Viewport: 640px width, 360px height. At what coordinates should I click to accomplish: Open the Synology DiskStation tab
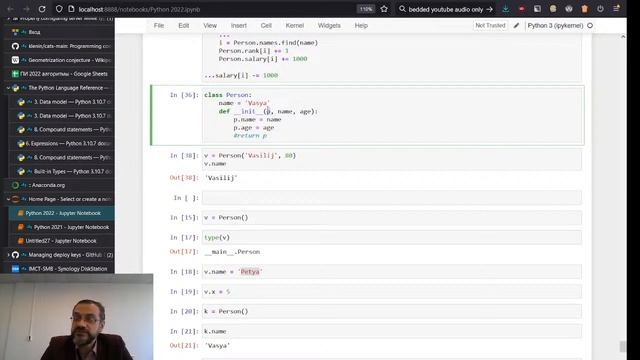(x=60, y=269)
